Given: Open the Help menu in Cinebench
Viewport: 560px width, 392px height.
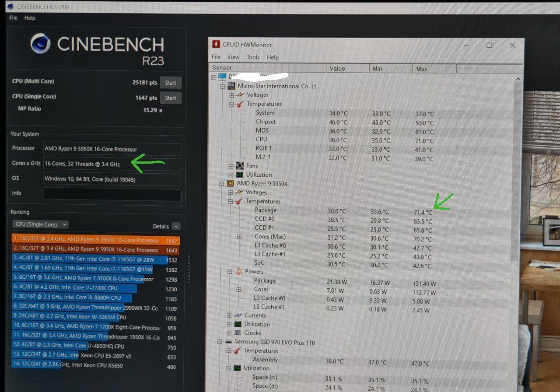Looking at the screenshot, I should (30, 18).
